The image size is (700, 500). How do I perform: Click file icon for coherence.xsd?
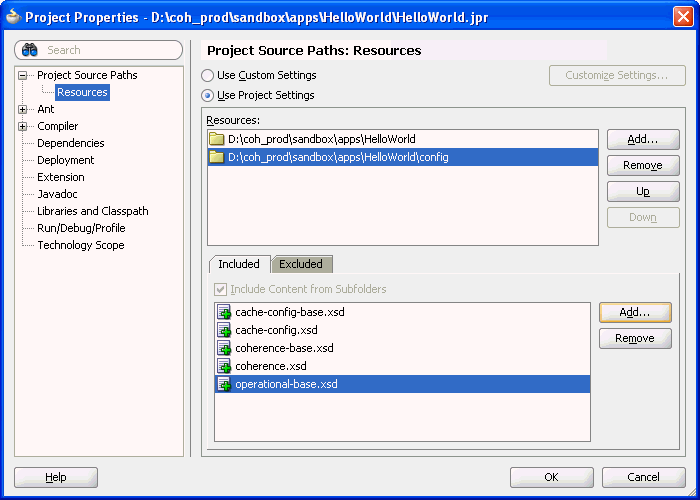tap(224, 366)
